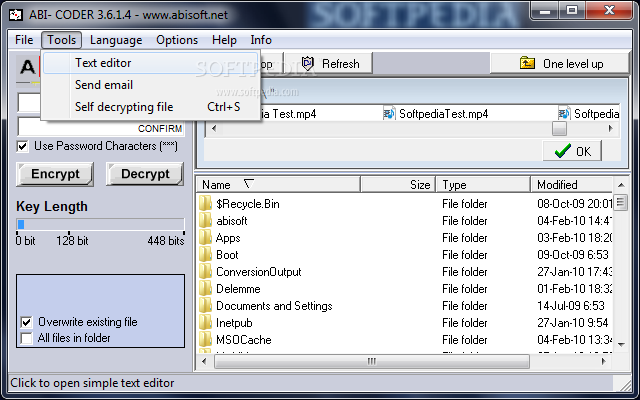Click the Refresh shield icon
The width and height of the screenshot is (640, 400).
click(307, 63)
